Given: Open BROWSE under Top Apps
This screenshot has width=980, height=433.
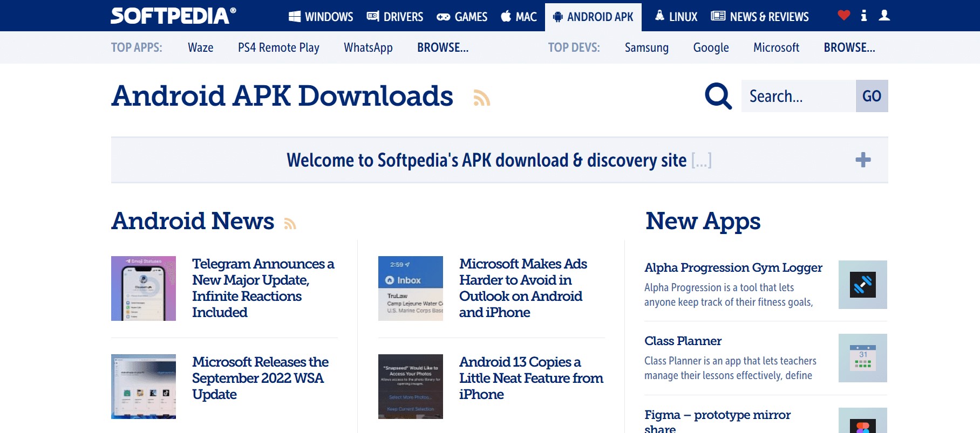Looking at the screenshot, I should pos(443,47).
